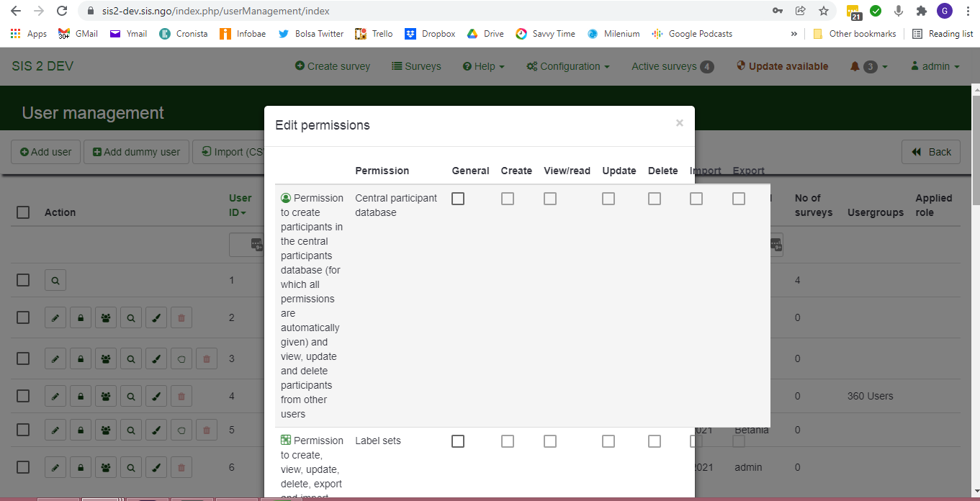Check Export box for Central participant database
The height and width of the screenshot is (501, 980).
click(739, 199)
